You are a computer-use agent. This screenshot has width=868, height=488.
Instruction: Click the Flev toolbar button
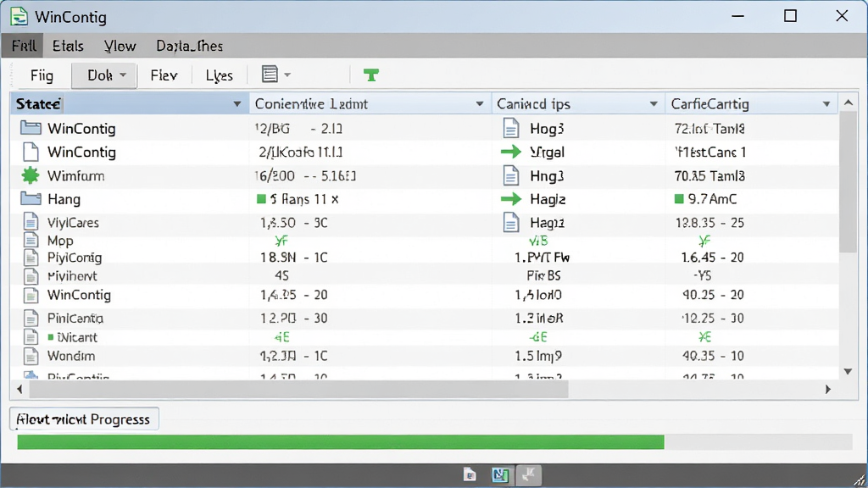[x=164, y=75]
